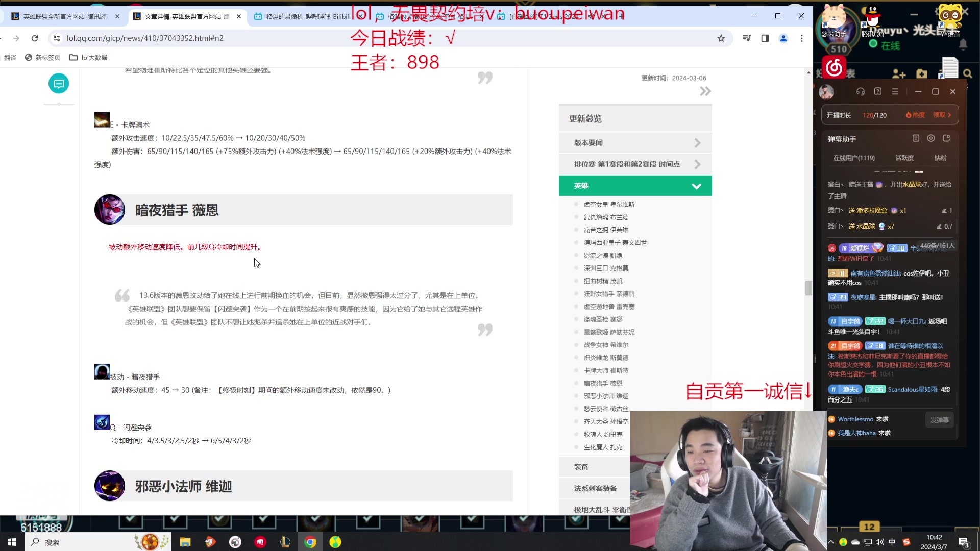Click the add-friend icon in the QQ toolbar
Image resolution: width=980 pixels, height=551 pixels.
[899, 74]
